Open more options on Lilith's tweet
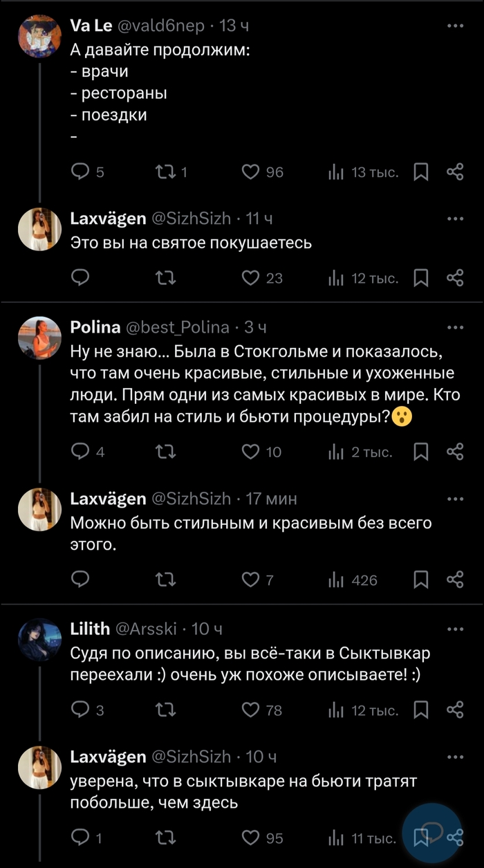The image size is (484, 868). 454,629
